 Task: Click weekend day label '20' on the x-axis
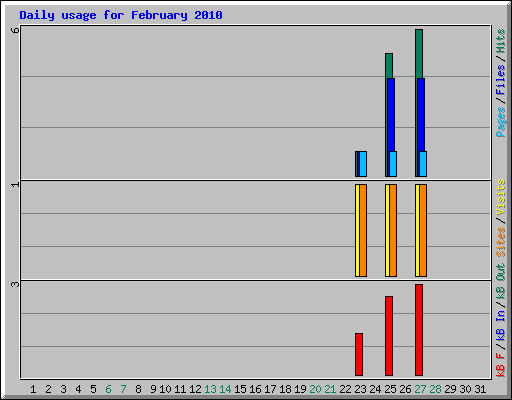pyautogui.click(x=315, y=389)
